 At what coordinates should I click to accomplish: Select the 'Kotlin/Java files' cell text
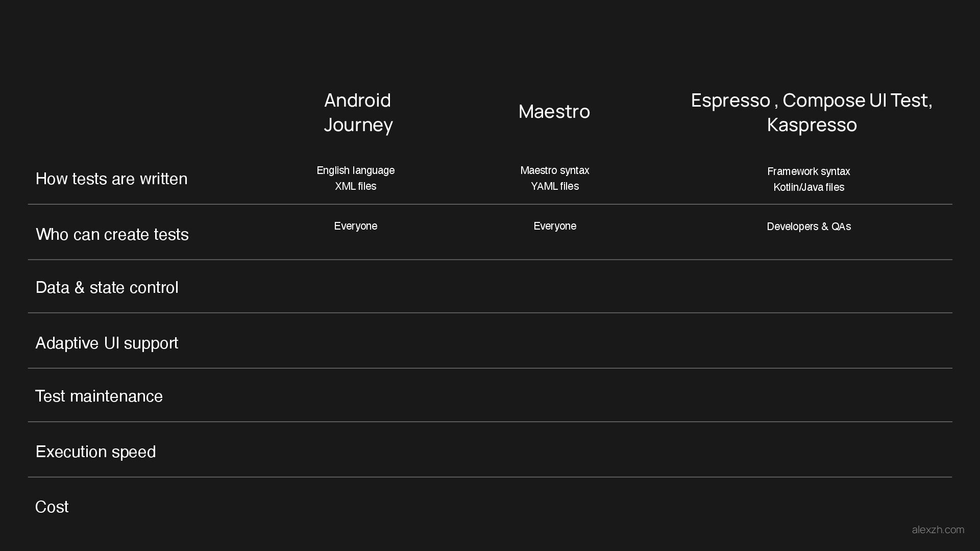coord(808,187)
